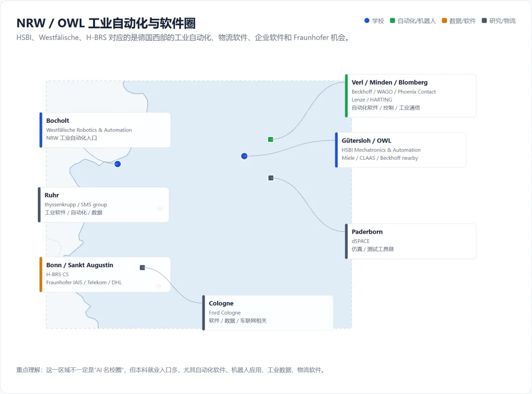The image size is (532, 394).
Task: Click 'NRW 工业自动化入口' text
Action: pyautogui.click(x=71, y=138)
